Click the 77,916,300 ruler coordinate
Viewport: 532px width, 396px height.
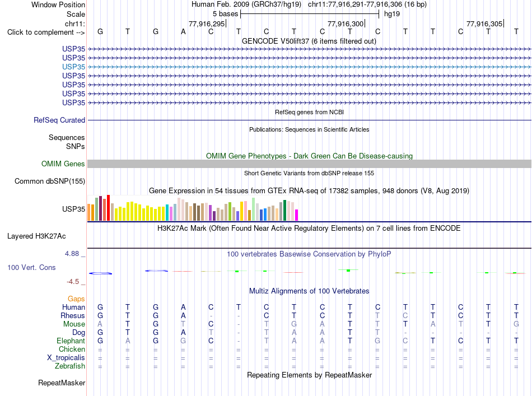click(x=346, y=24)
